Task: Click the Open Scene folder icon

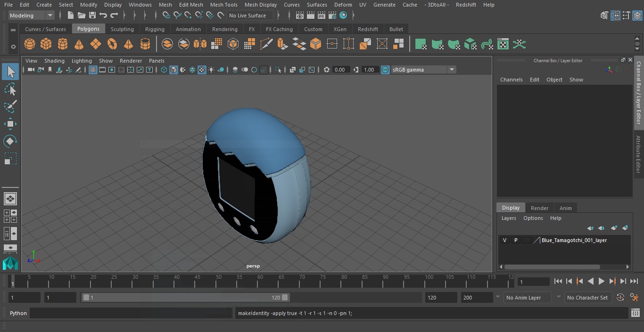Action: tap(82, 15)
